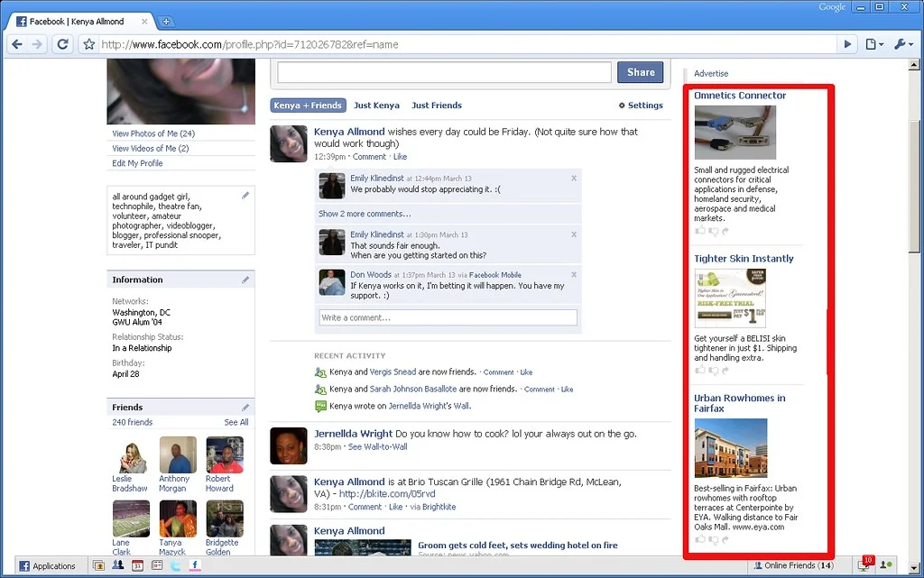The height and width of the screenshot is (578, 924).
Task: Expand Show 2 more comments
Action: coord(365,214)
